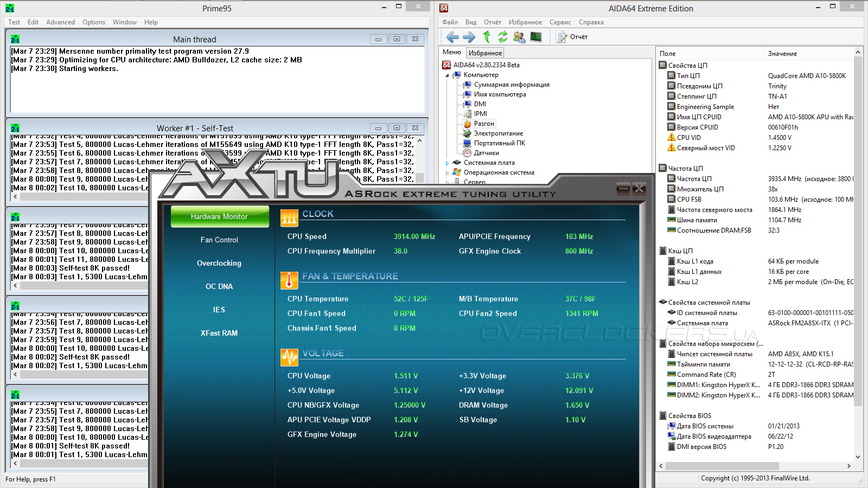Click AIDA64 details pane horizontal scrollbar thumb
This screenshot has height=488, width=868.
722,466
